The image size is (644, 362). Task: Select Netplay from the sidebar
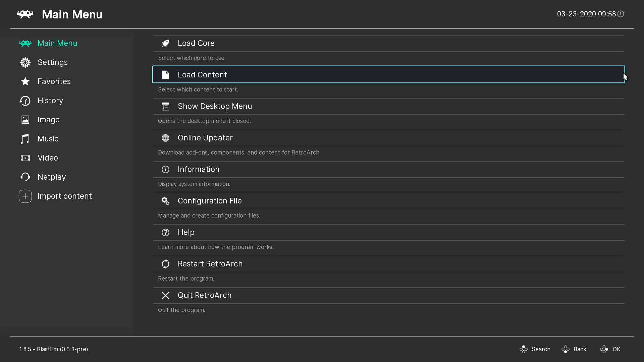[x=52, y=177]
